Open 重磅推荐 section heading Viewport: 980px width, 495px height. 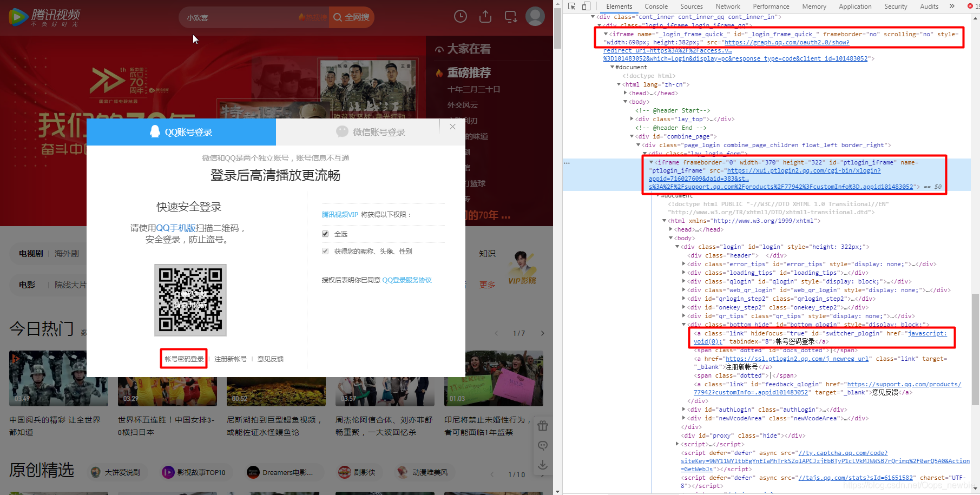tap(469, 72)
